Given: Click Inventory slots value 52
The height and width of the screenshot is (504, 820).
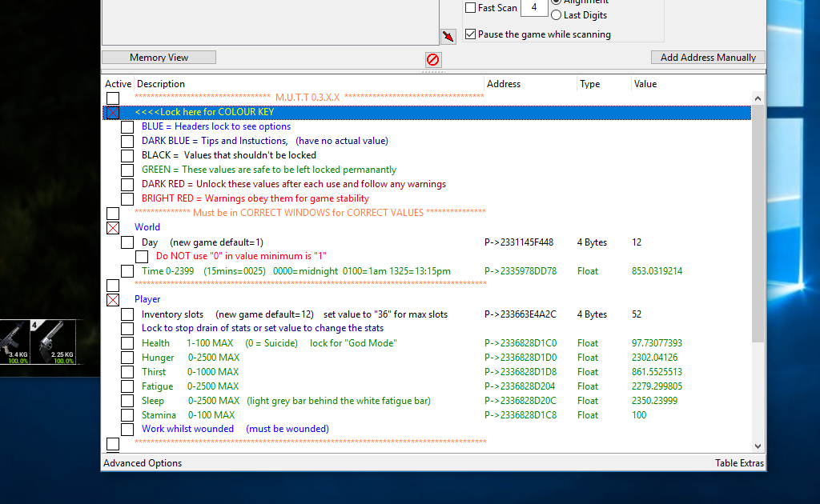Looking at the screenshot, I should coord(637,314).
